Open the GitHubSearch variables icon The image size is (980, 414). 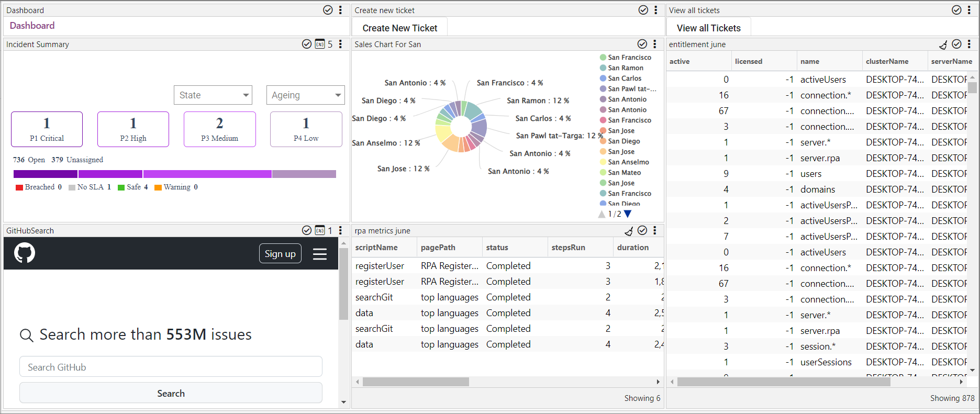coord(320,230)
